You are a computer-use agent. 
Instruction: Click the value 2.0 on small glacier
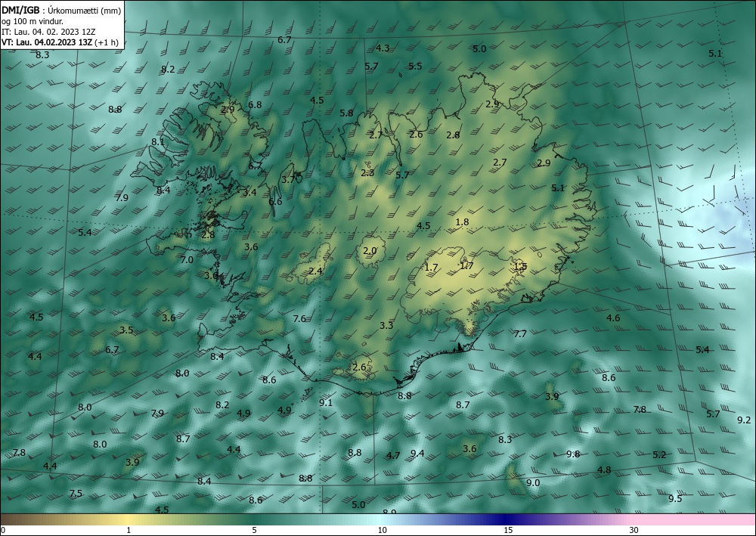[x=370, y=251]
